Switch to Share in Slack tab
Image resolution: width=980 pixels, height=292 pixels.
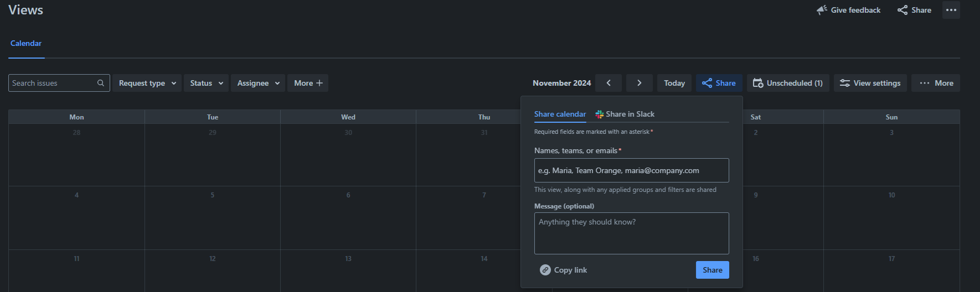pyautogui.click(x=625, y=114)
